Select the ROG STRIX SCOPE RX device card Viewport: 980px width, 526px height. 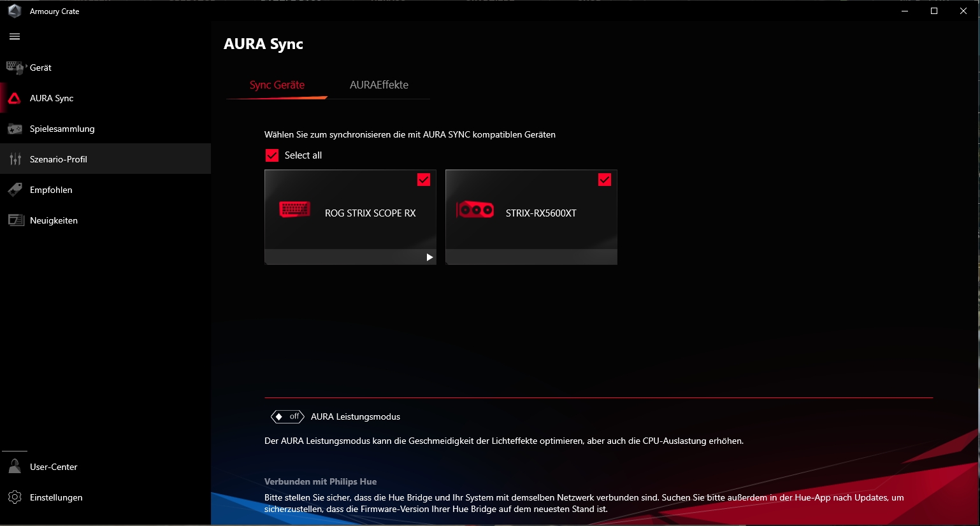(x=350, y=217)
